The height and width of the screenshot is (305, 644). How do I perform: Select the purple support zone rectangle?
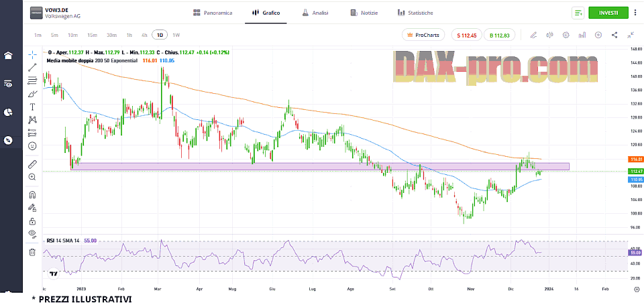pos(321,166)
